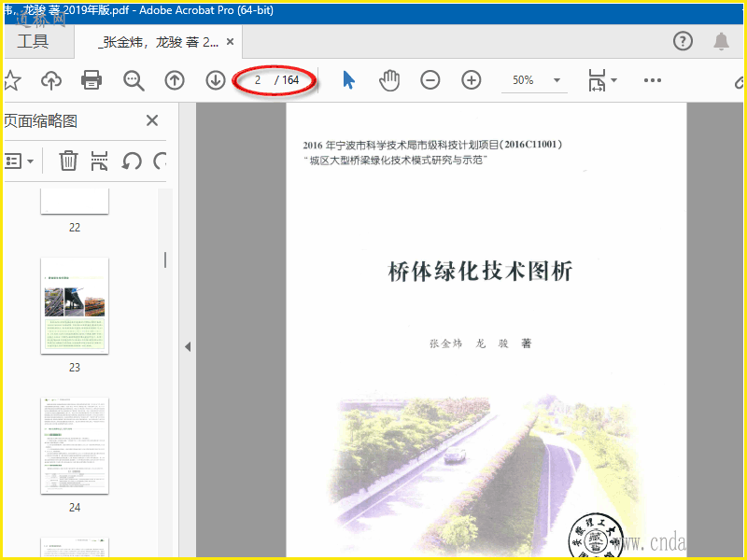Click the fit page scrolling mode icon

pos(597,80)
